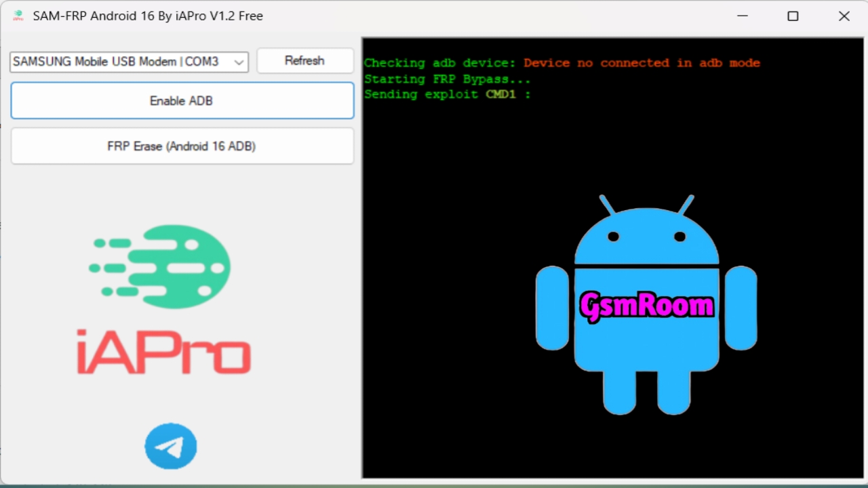Click the 'Starting FRP Bypass...' log line
Image resolution: width=868 pixels, height=488 pixels.
click(x=447, y=79)
